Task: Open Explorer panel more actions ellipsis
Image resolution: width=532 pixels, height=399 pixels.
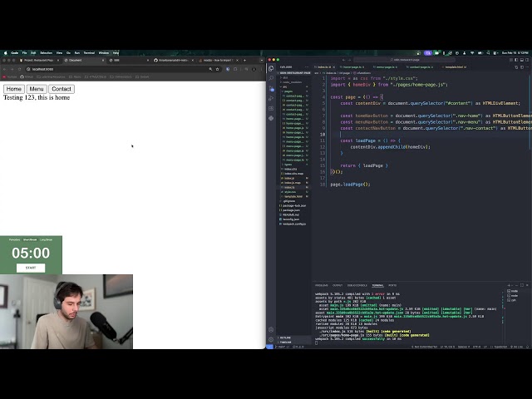Action: (x=307, y=67)
